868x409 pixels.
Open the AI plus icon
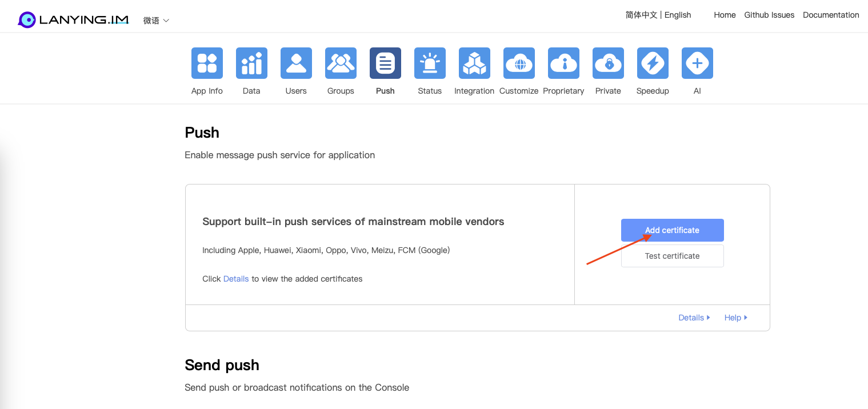[x=697, y=63]
